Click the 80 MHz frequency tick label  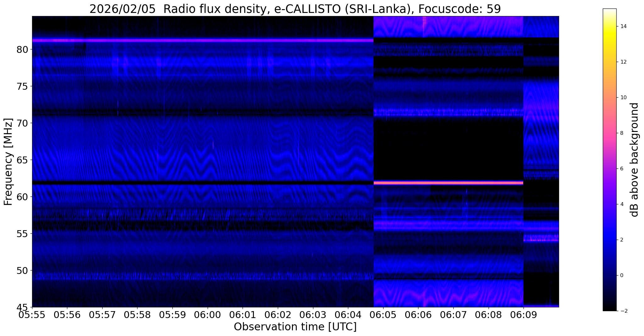(23, 49)
